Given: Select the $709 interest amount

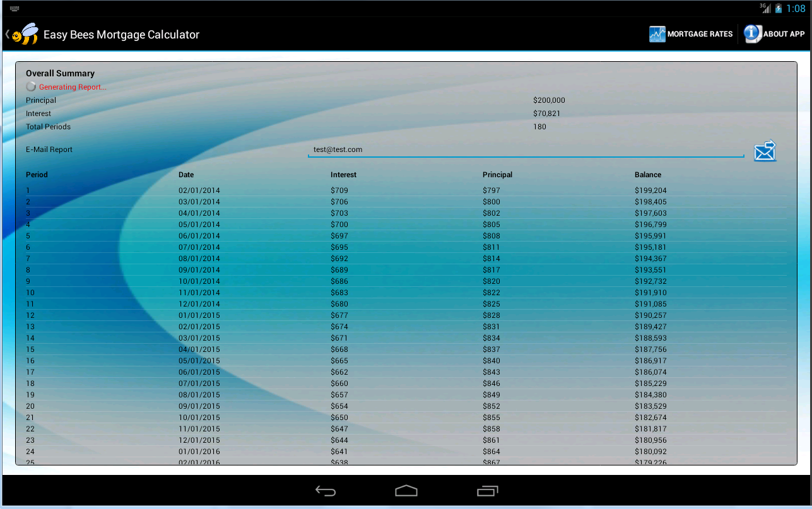Looking at the screenshot, I should click(339, 190).
